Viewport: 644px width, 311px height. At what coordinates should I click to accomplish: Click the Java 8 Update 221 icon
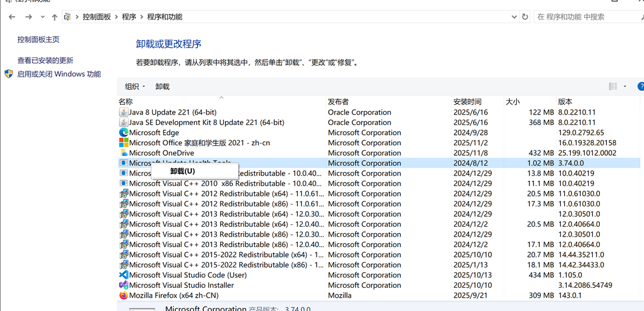point(124,112)
